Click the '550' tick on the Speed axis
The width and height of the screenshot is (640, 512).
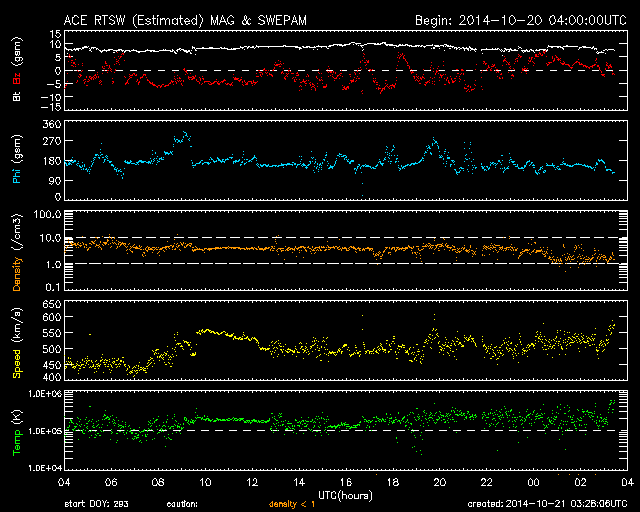point(52,333)
